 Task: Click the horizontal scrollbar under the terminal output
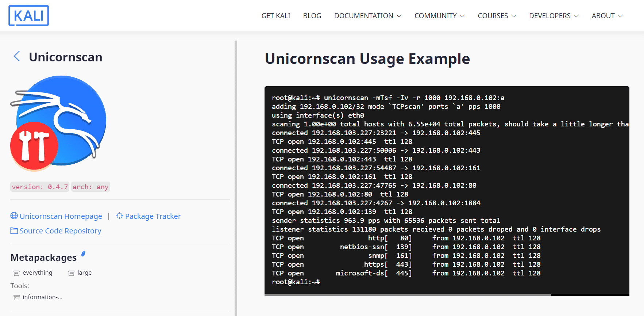click(x=408, y=294)
